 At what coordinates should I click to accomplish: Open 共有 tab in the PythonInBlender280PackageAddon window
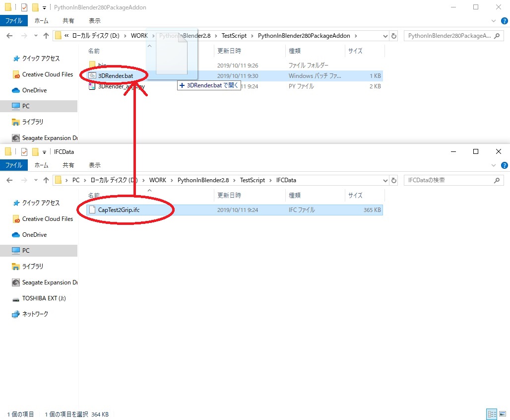coord(68,20)
